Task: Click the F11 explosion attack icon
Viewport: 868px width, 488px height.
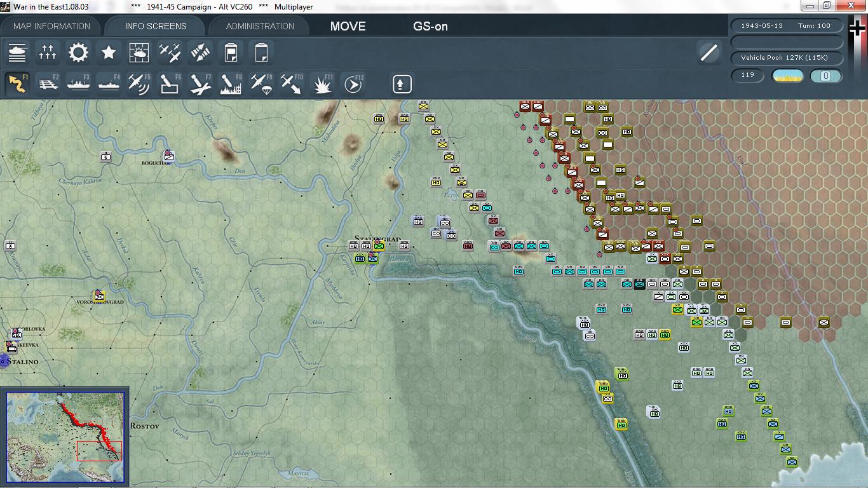Action: click(322, 83)
